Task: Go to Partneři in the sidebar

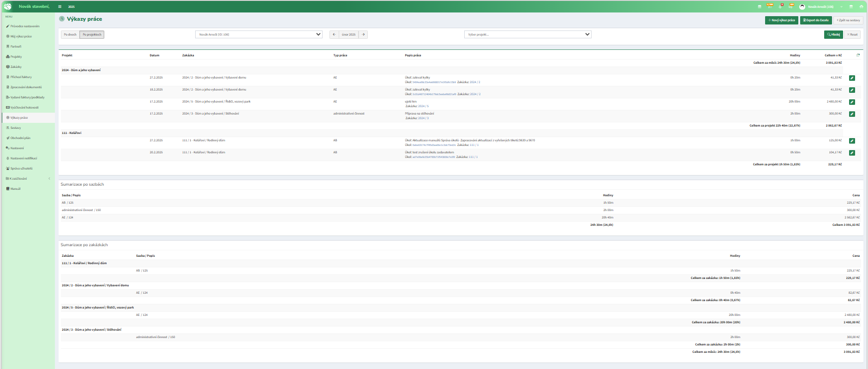Action: [28, 47]
